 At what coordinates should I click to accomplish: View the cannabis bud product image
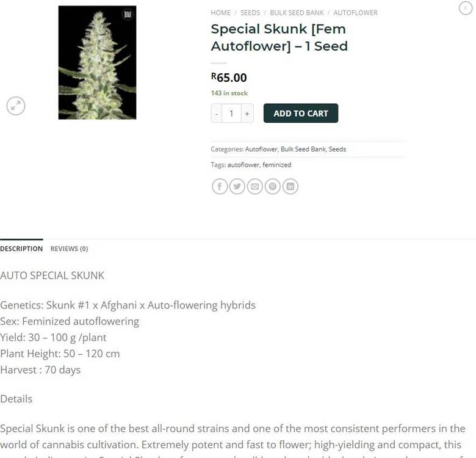point(97,62)
